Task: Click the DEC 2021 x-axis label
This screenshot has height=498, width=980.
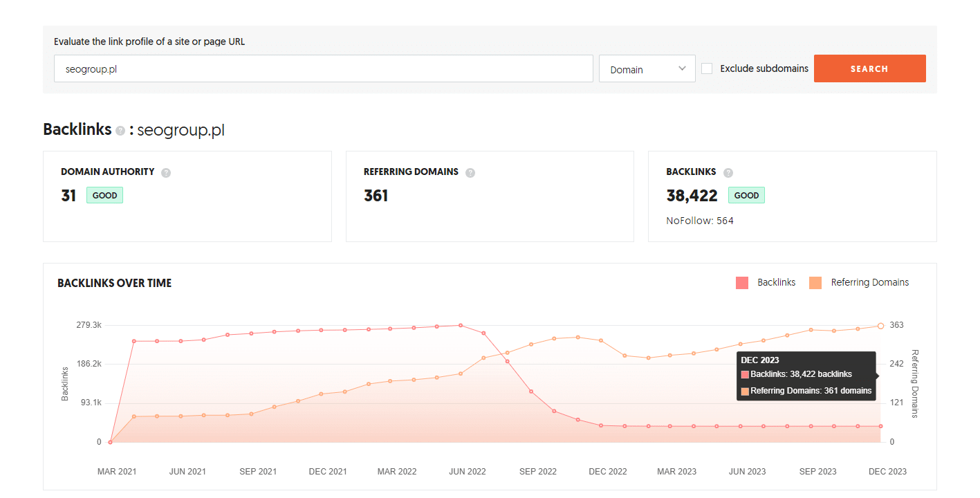Action: coord(328,472)
